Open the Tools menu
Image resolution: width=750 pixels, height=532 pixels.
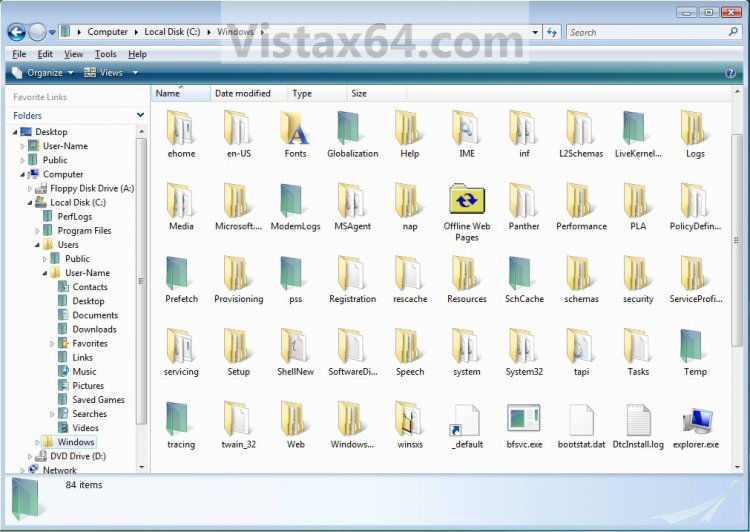click(105, 54)
